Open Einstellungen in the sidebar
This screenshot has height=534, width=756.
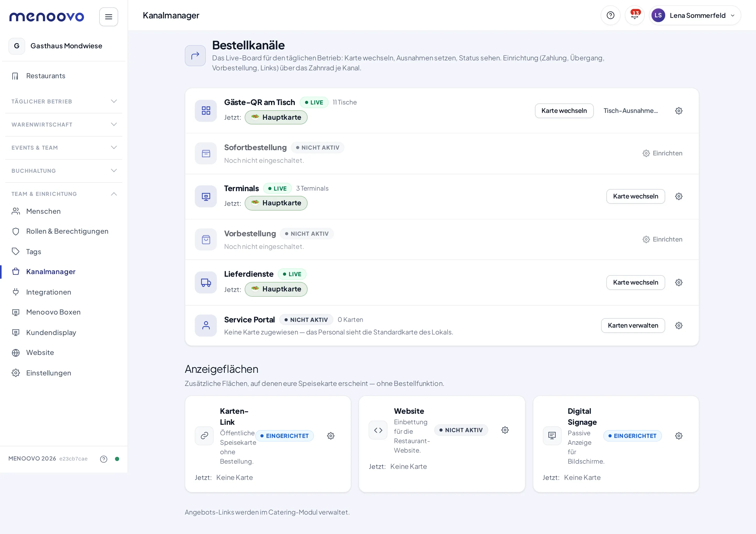(64, 373)
